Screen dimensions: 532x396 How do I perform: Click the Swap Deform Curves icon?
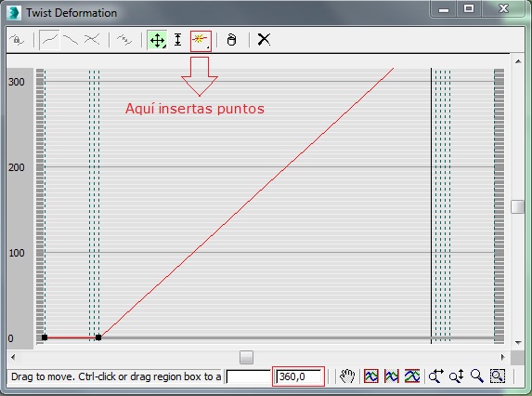click(x=124, y=40)
